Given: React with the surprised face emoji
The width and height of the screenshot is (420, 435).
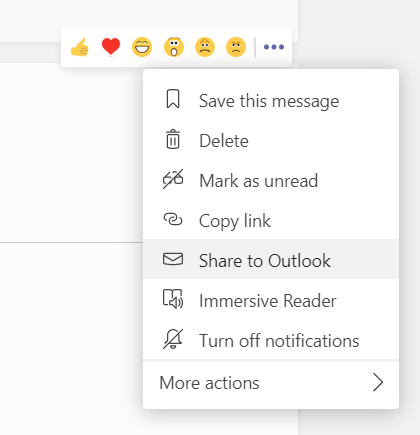Looking at the screenshot, I should [174, 47].
